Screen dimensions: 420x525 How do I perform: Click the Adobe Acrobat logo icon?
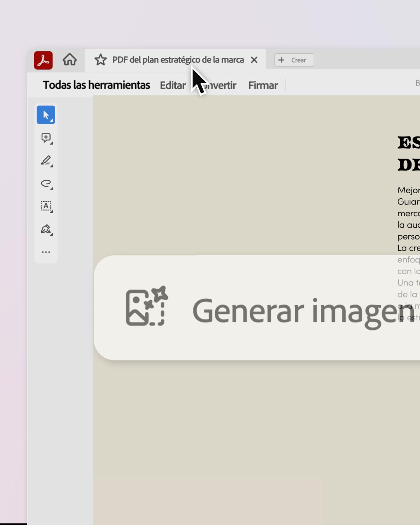click(x=43, y=60)
